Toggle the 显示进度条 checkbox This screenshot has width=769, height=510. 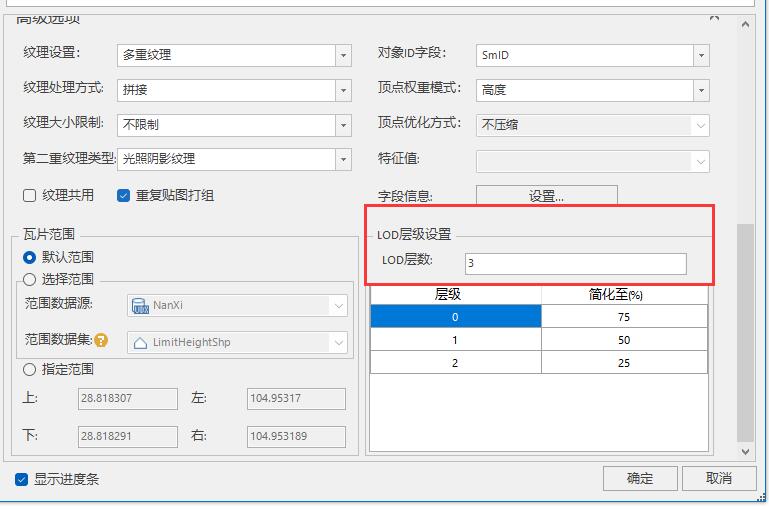pos(22,479)
